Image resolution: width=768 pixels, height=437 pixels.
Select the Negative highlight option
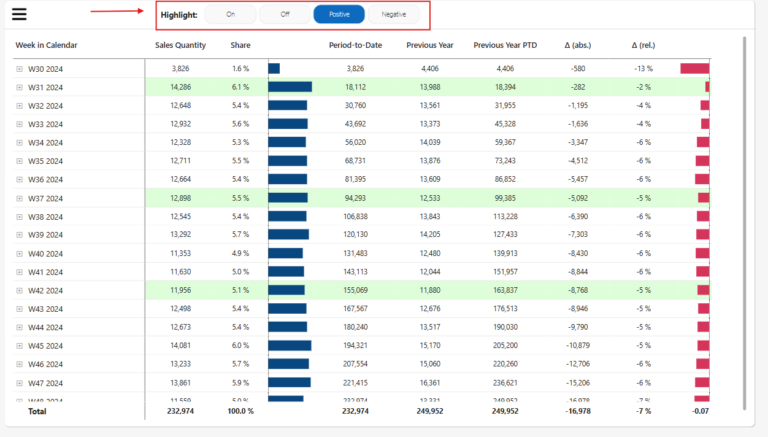(x=394, y=14)
